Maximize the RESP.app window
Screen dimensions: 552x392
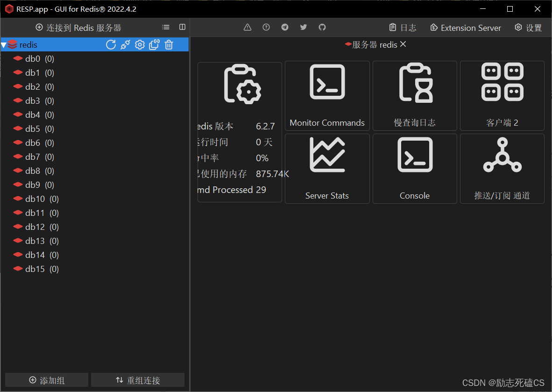click(x=510, y=9)
